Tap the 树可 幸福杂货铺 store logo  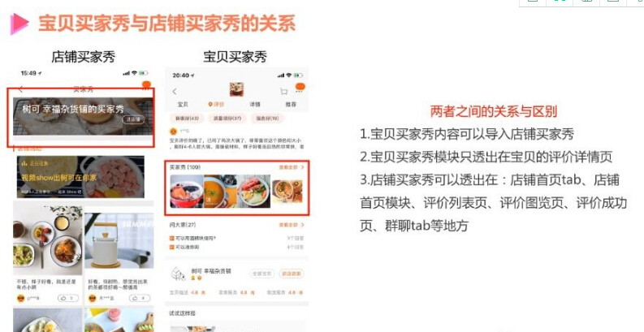[x=178, y=274]
